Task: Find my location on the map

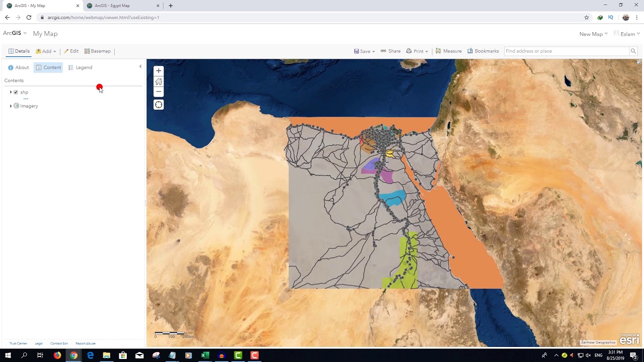Action: (x=158, y=105)
